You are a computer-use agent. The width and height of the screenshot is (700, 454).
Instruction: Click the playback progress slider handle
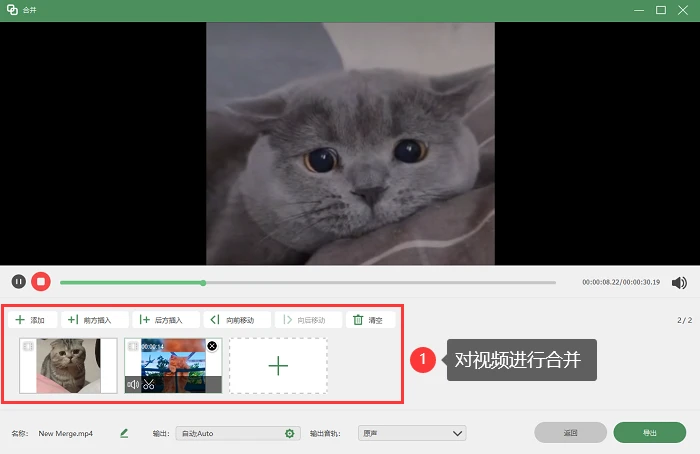(x=203, y=283)
